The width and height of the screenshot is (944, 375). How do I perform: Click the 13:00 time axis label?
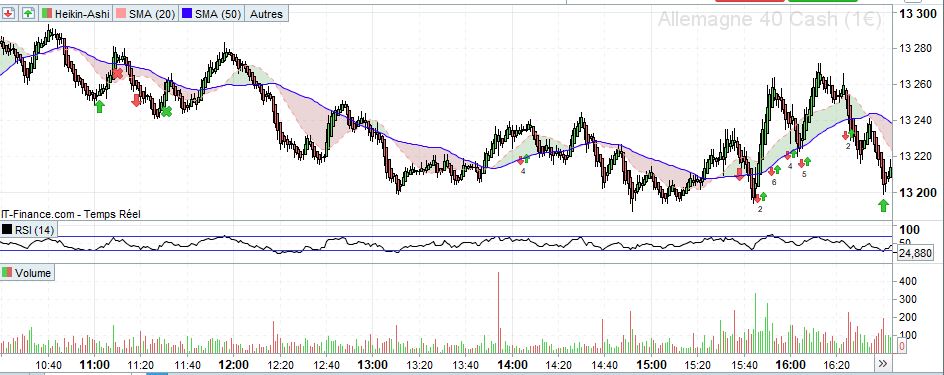click(x=373, y=365)
